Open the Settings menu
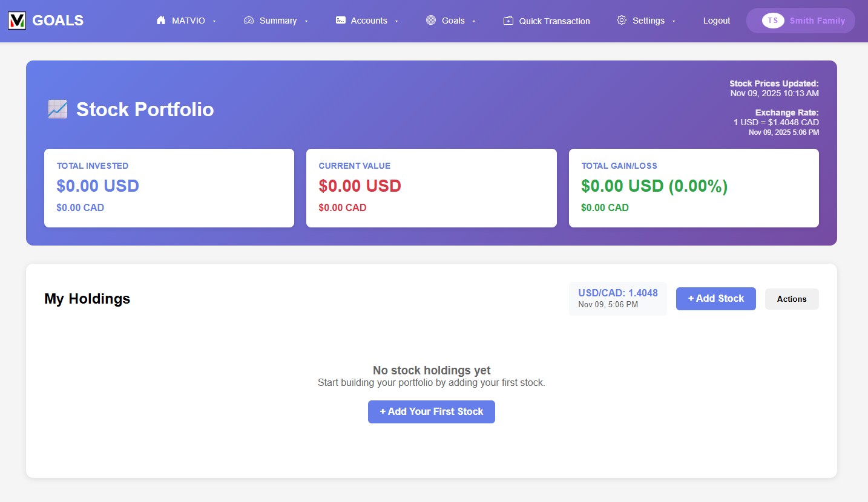The width and height of the screenshot is (868, 502). [648, 21]
